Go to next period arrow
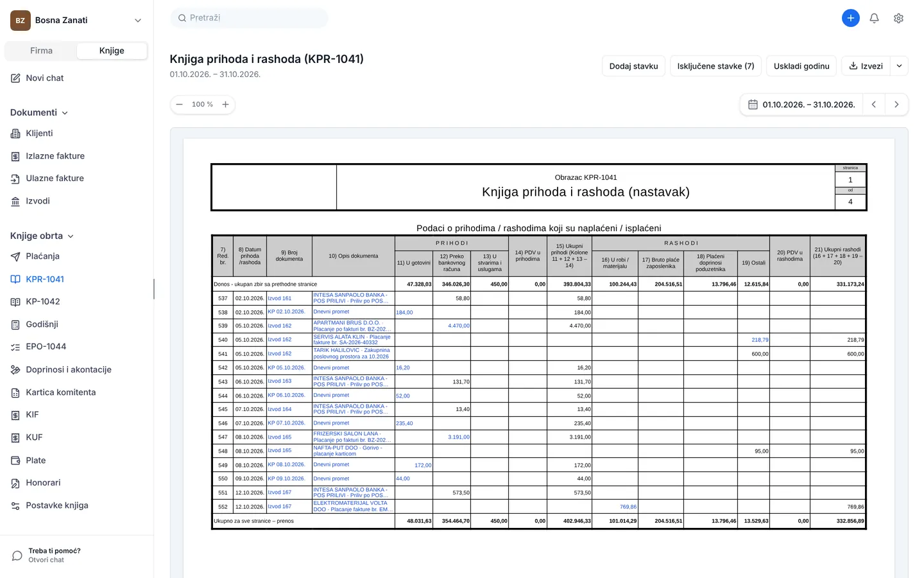The height and width of the screenshot is (578, 924). tap(896, 105)
